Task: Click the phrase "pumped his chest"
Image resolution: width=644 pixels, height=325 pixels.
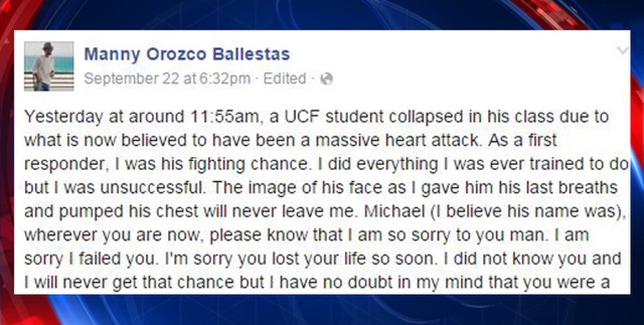Action: pos(119,211)
